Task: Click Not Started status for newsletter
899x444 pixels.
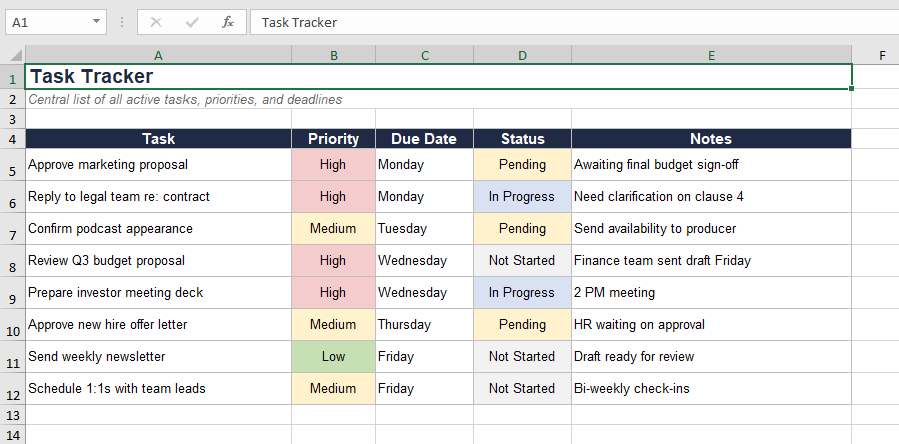Action: [522, 356]
